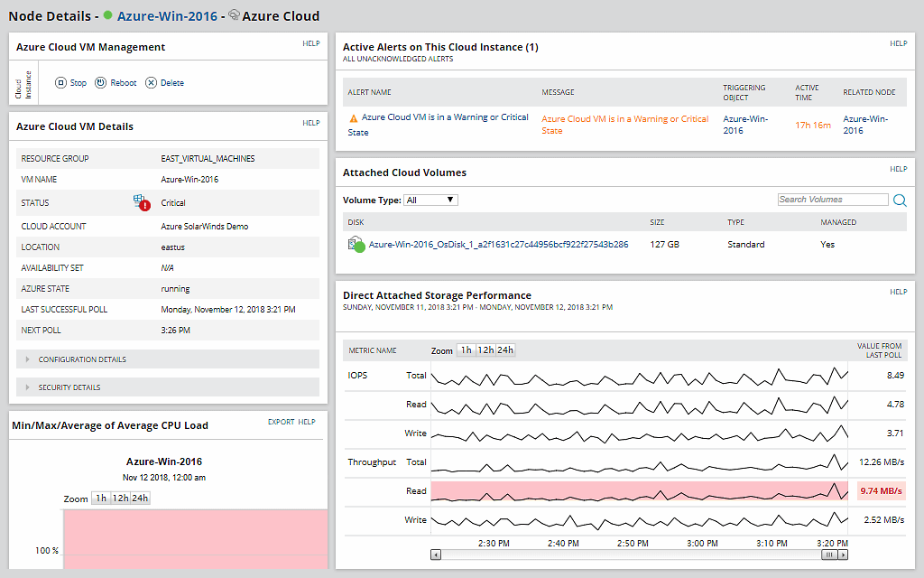
Task: Select 1h zoom in storage performance chart
Action: click(466, 350)
